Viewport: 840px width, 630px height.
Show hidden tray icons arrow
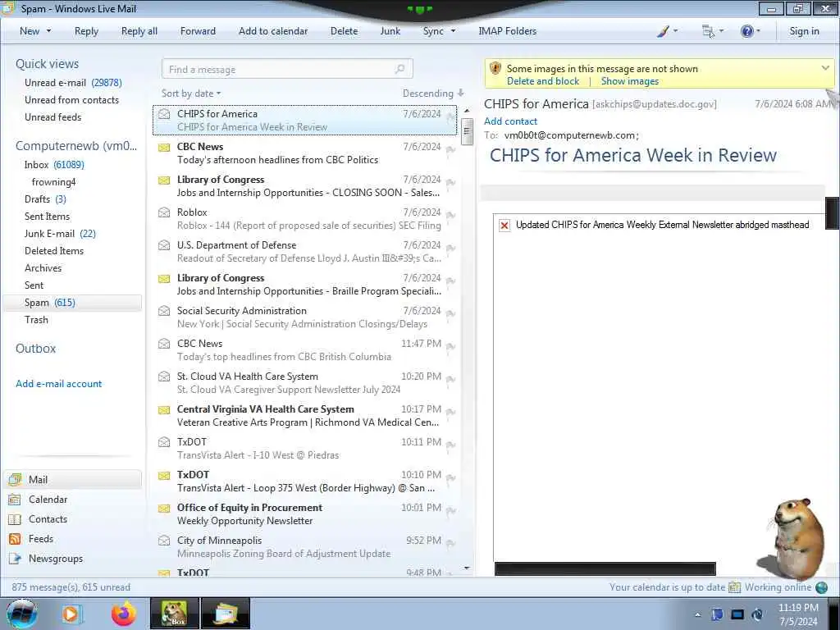697,614
